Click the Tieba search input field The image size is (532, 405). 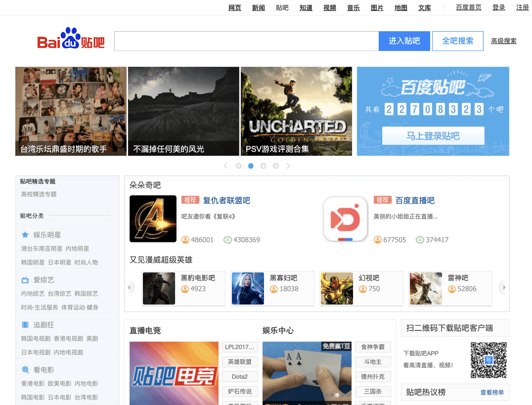click(x=246, y=41)
